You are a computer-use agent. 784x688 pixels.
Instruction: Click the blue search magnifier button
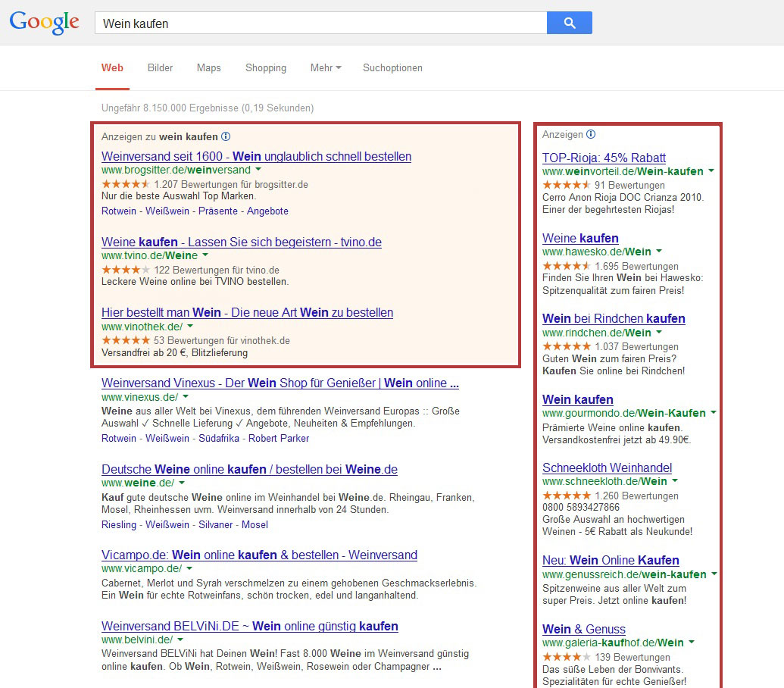570,23
